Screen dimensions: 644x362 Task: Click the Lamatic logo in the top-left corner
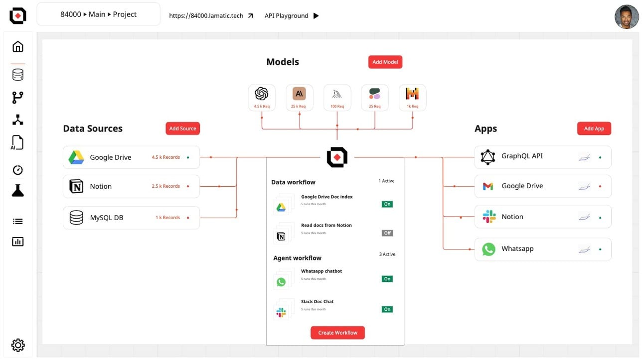pyautogui.click(x=18, y=16)
